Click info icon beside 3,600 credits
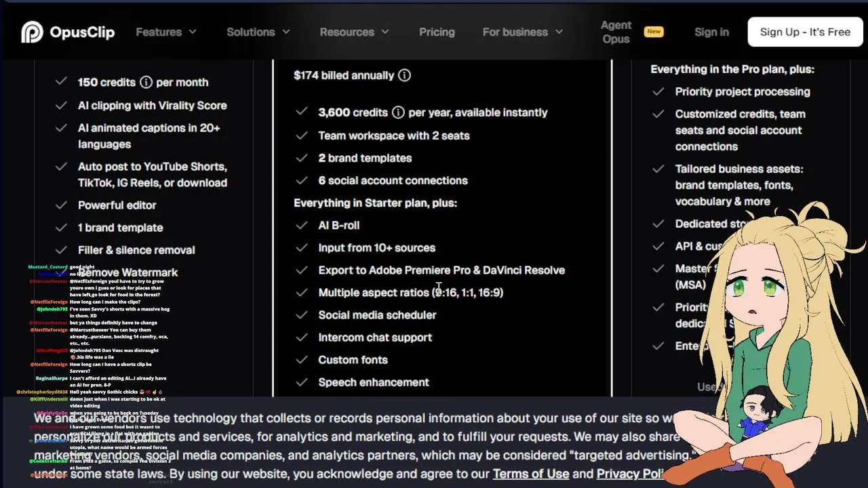 tap(398, 113)
